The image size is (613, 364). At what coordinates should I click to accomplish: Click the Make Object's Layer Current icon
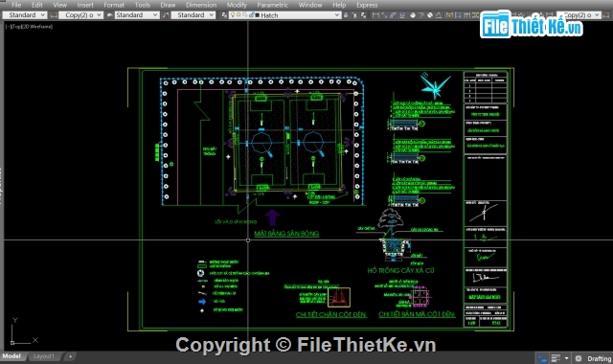(x=346, y=15)
